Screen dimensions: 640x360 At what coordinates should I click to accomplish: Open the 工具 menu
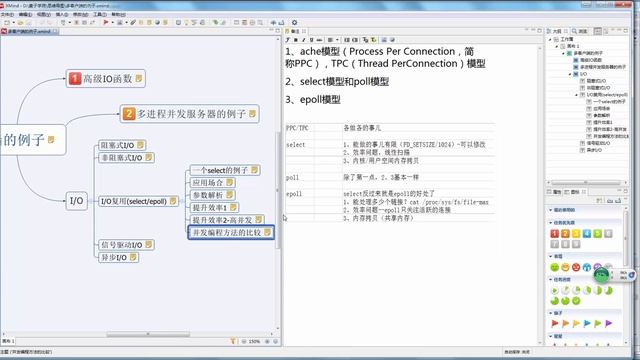(100, 14)
